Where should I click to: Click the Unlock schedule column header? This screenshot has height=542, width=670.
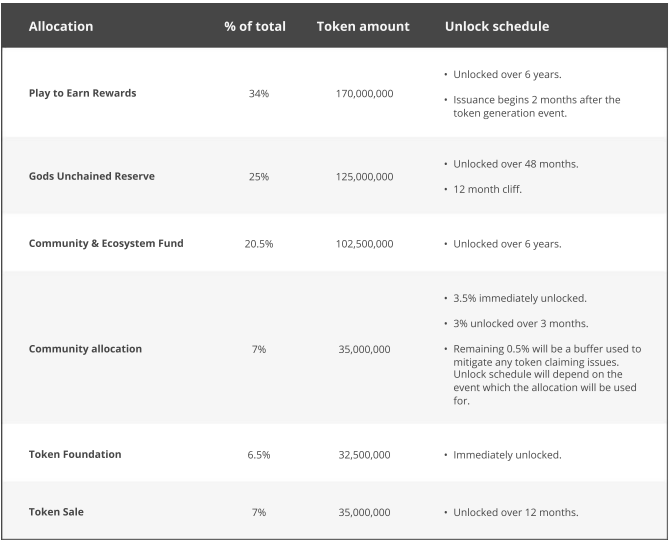(x=497, y=26)
